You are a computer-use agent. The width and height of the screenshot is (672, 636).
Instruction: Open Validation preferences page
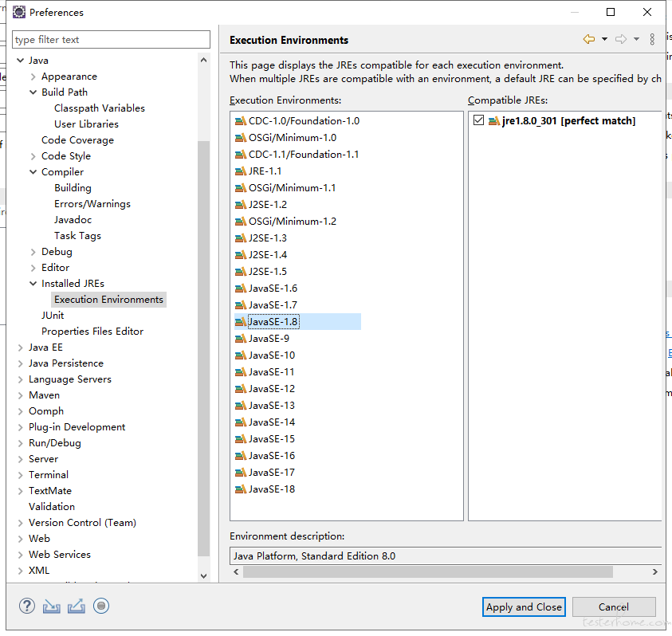pos(52,507)
